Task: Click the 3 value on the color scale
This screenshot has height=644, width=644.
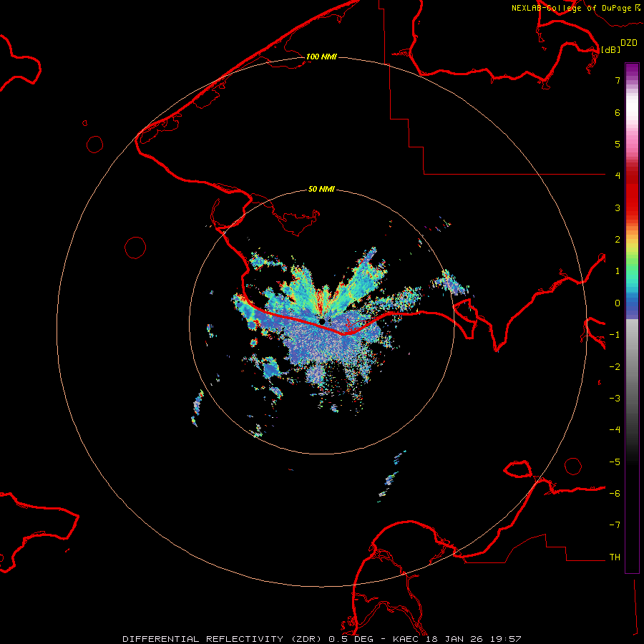Action: 618,208
